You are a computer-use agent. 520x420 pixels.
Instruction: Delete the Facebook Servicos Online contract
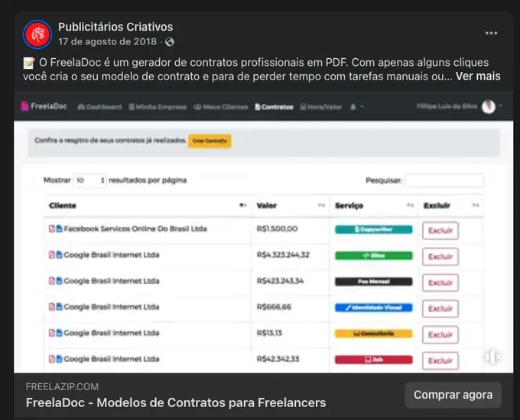[x=440, y=230]
